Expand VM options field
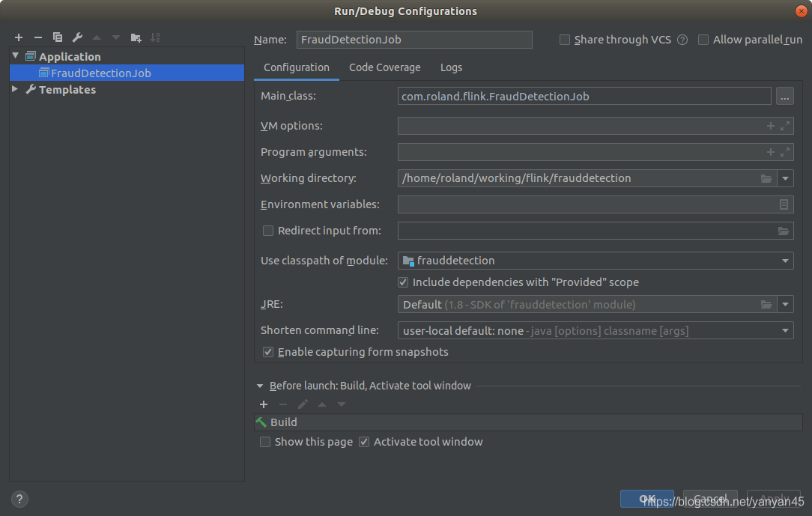Image resolution: width=812 pixels, height=516 pixels. 785,126
